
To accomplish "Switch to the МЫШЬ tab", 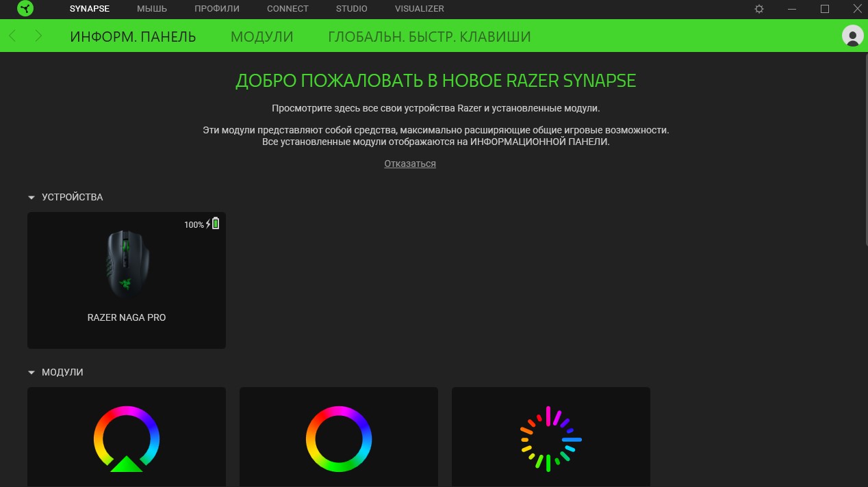I will pos(151,9).
